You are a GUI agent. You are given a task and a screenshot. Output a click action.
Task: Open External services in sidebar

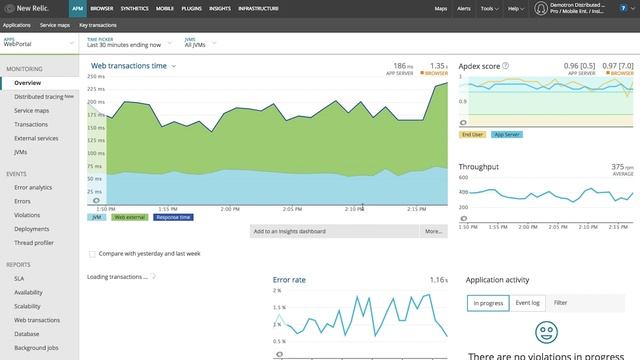point(36,138)
